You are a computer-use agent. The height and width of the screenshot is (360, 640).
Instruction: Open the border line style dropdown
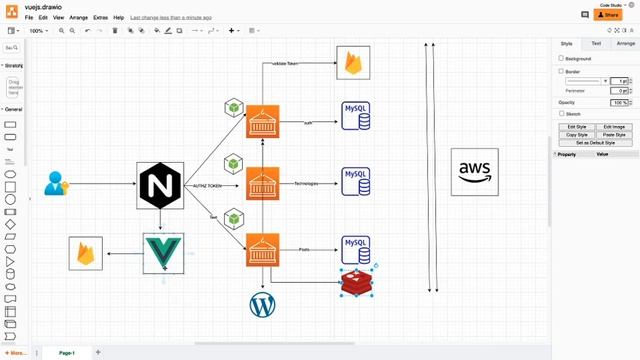[587, 81]
